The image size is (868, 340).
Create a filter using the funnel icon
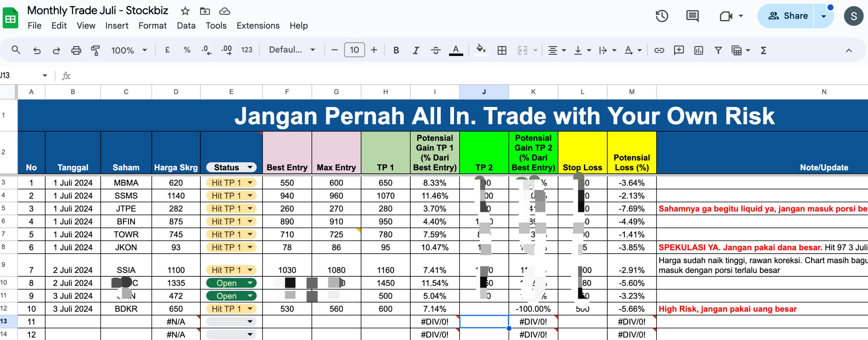tap(718, 50)
